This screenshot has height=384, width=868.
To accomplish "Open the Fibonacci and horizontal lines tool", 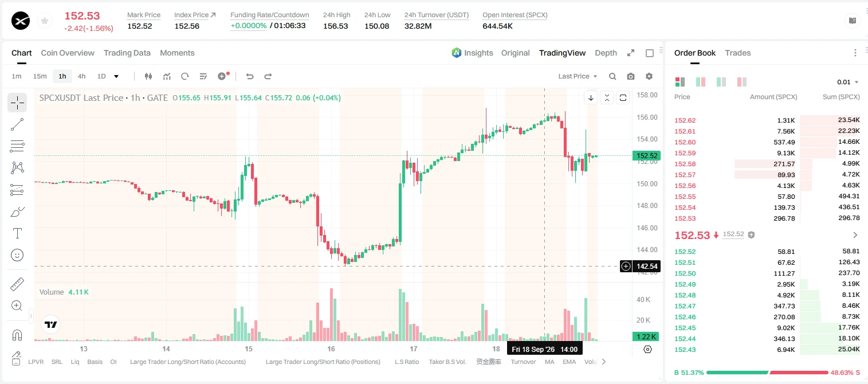I will (x=17, y=146).
